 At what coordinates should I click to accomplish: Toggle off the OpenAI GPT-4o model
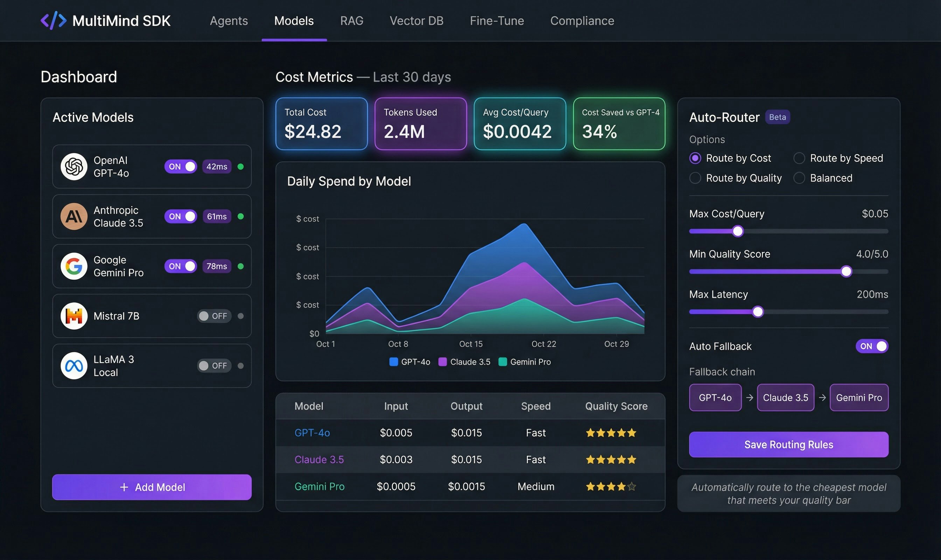(x=181, y=166)
